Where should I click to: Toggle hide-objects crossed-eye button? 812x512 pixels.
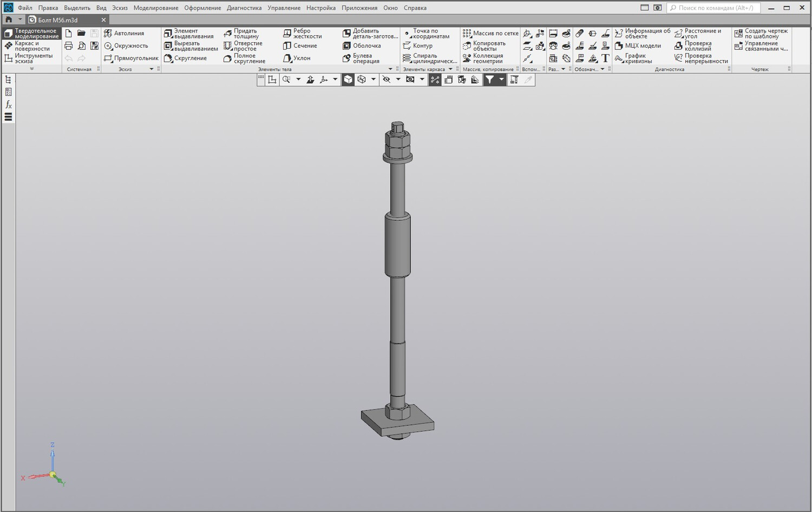[386, 80]
